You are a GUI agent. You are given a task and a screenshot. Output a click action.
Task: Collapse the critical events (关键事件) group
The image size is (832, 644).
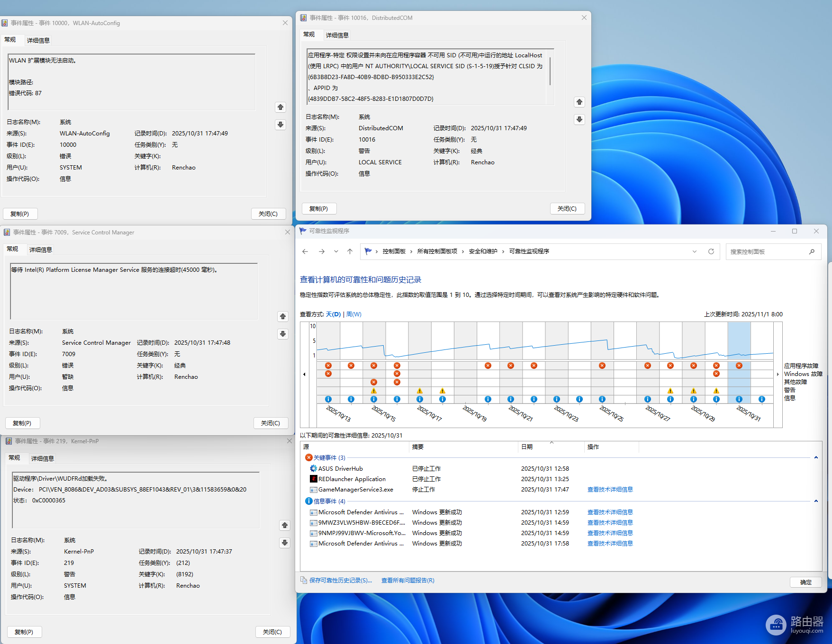[816, 457]
